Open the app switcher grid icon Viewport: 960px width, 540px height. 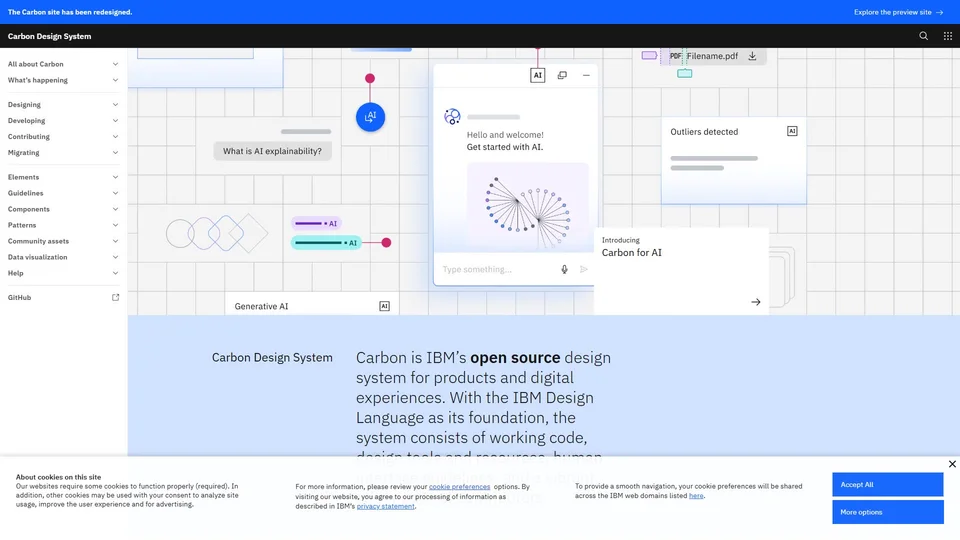coord(948,36)
